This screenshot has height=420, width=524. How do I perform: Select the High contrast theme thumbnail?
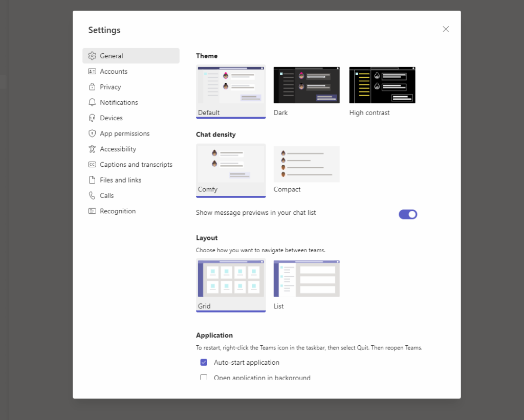(x=382, y=85)
